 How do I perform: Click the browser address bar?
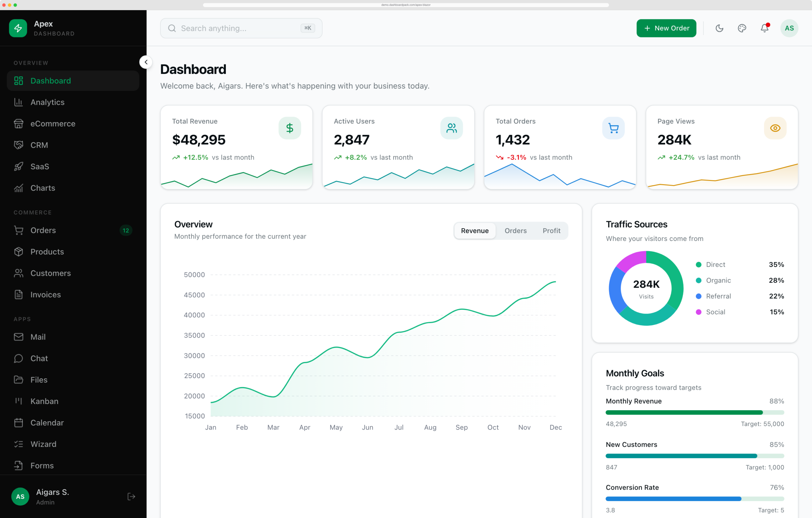click(406, 5)
